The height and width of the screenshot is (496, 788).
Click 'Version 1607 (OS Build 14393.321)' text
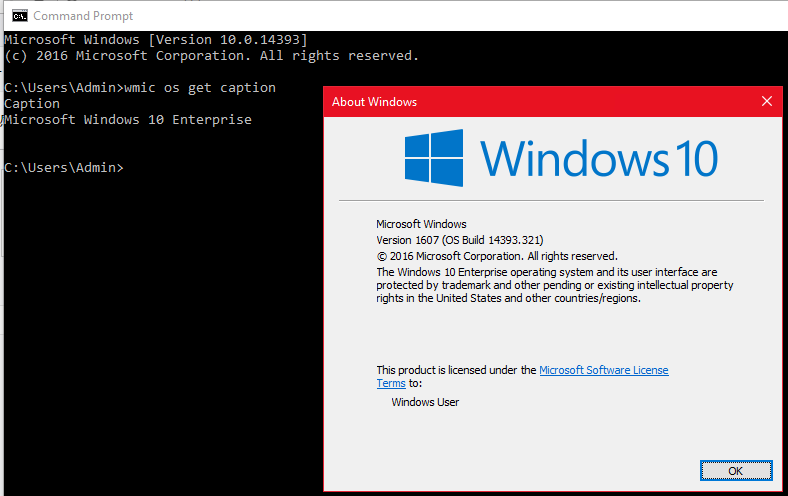460,240
